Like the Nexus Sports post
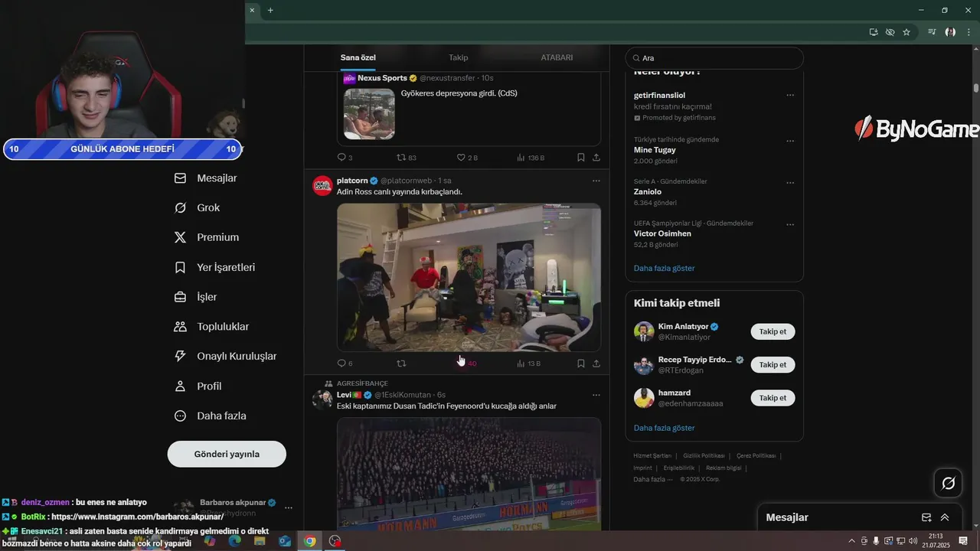The height and width of the screenshot is (551, 980). pyautogui.click(x=467, y=158)
